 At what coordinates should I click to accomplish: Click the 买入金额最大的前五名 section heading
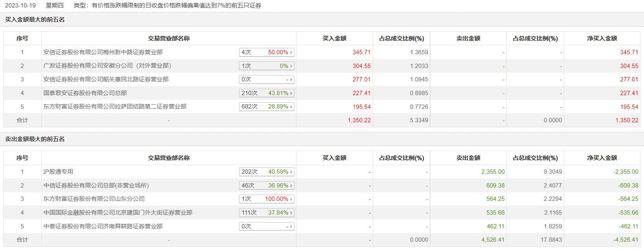coord(35,19)
